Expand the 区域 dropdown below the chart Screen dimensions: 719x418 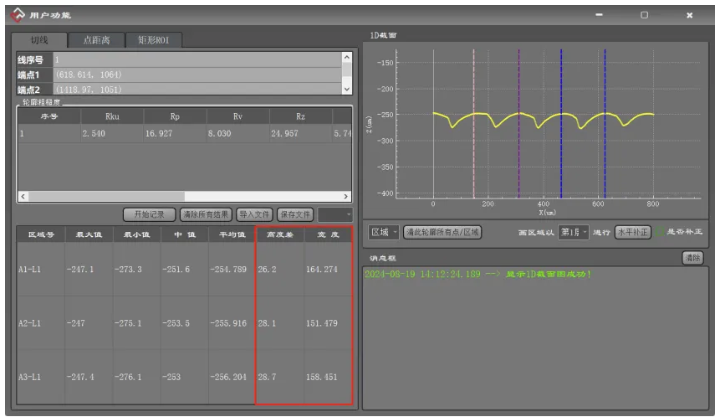[384, 232]
